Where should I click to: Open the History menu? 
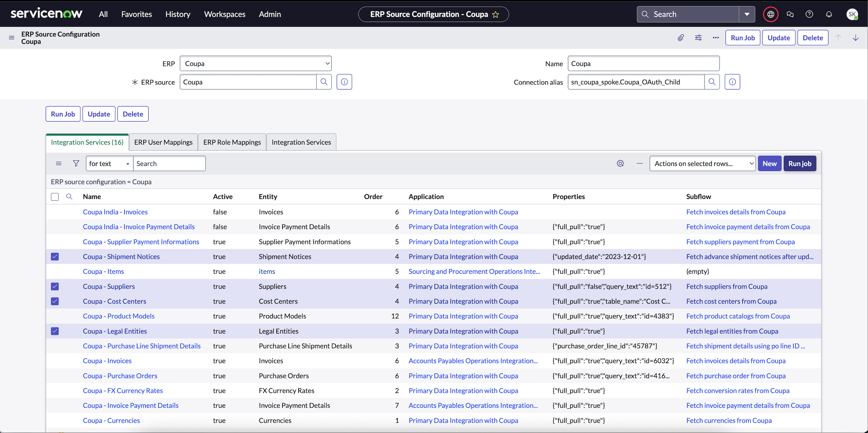click(178, 14)
